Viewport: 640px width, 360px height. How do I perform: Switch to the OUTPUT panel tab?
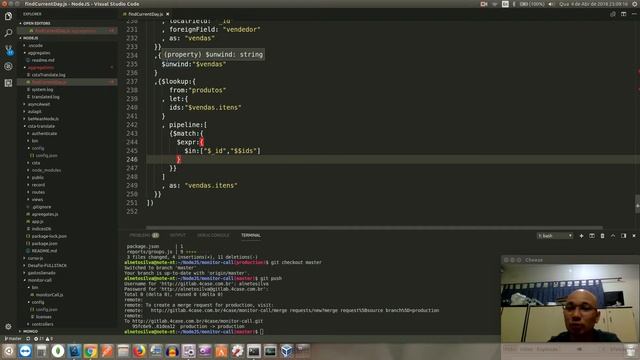click(178, 236)
